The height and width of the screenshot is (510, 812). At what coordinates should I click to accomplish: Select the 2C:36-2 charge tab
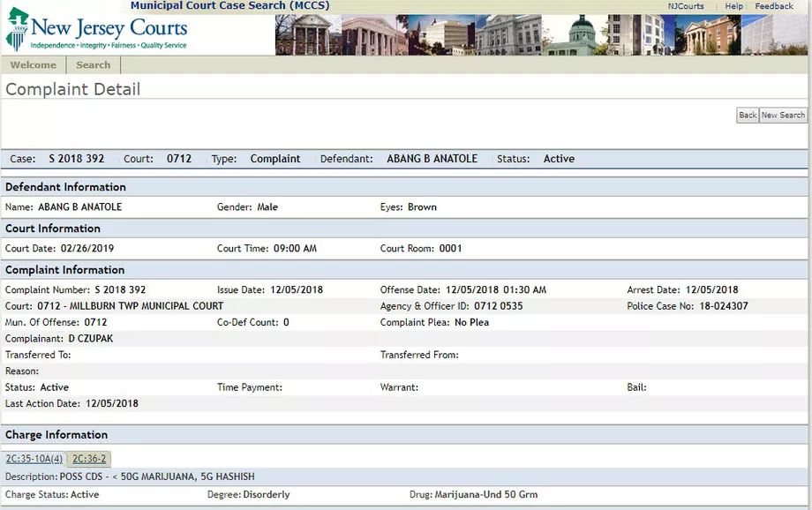89,459
